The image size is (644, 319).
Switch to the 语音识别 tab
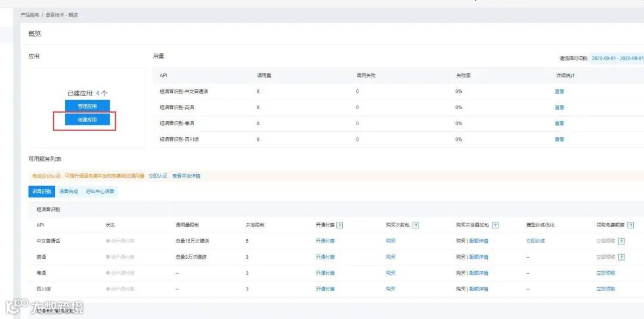tap(42, 191)
